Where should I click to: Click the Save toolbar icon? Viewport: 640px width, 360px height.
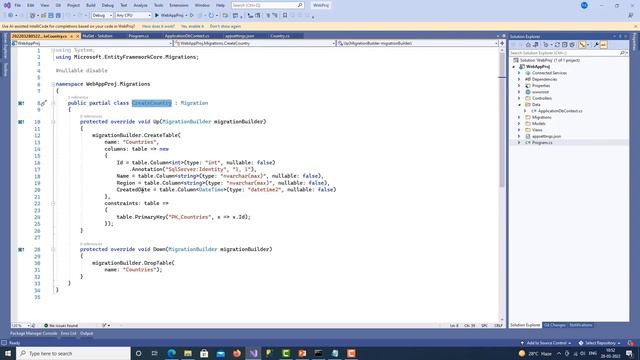(x=51, y=15)
